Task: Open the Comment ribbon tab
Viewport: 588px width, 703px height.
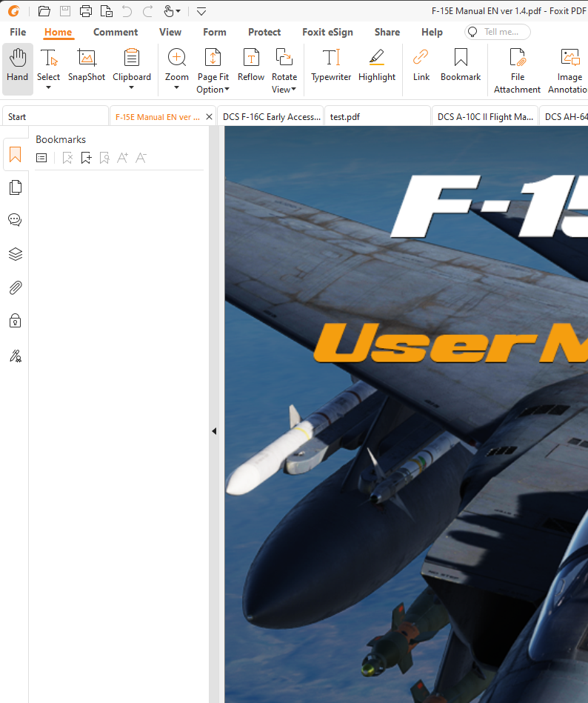Action: 116,33
